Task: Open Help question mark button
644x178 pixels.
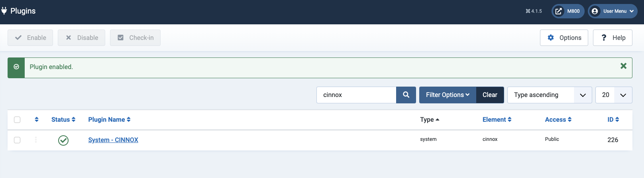Action: click(612, 38)
